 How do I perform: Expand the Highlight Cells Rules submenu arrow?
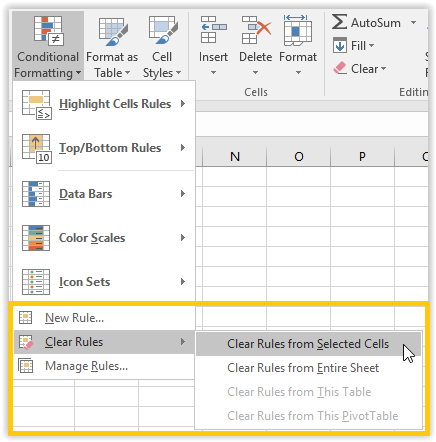[183, 104]
